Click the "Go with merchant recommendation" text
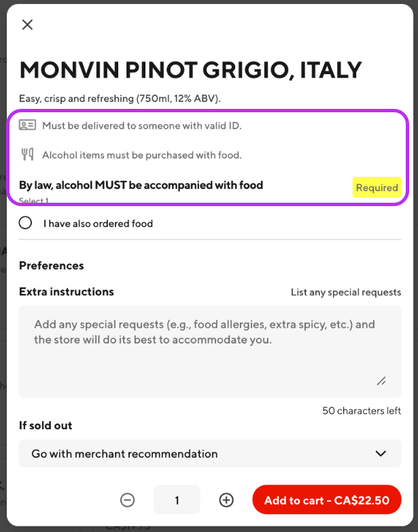 point(124,454)
